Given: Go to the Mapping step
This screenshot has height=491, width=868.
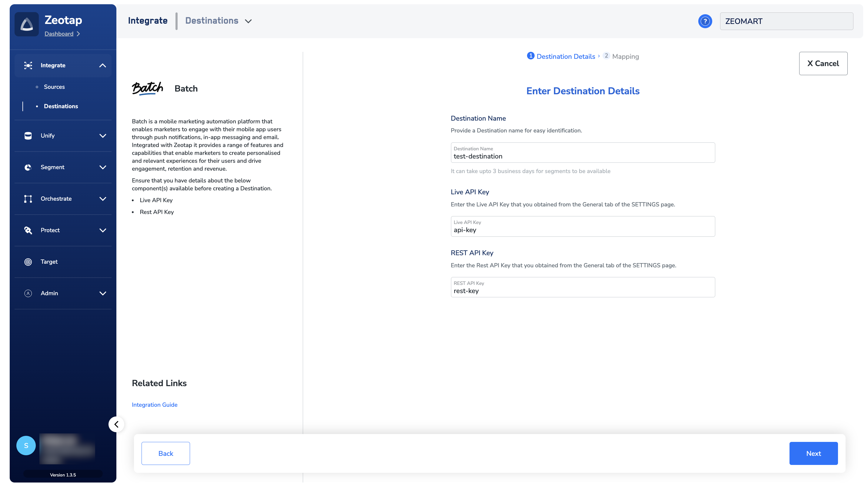Looking at the screenshot, I should (x=625, y=56).
